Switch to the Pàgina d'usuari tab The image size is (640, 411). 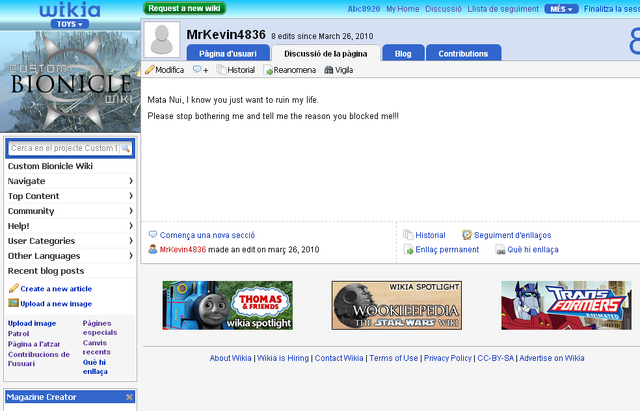[x=228, y=53]
